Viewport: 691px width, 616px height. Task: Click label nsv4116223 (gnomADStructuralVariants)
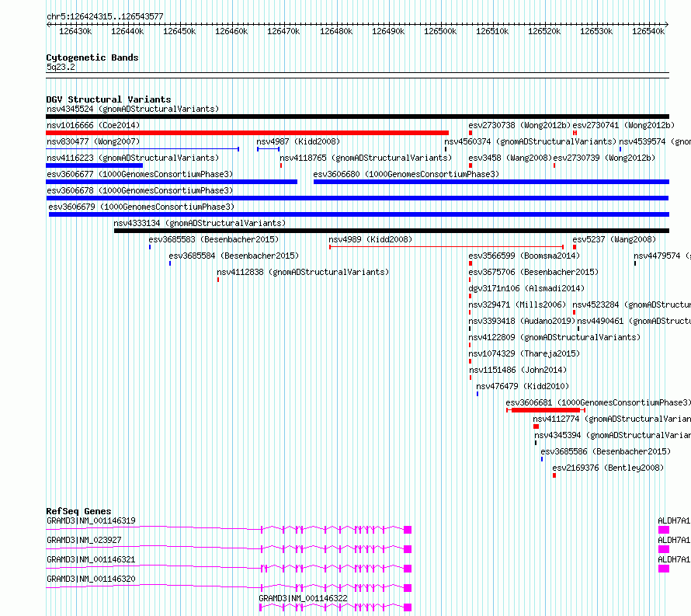(x=133, y=158)
